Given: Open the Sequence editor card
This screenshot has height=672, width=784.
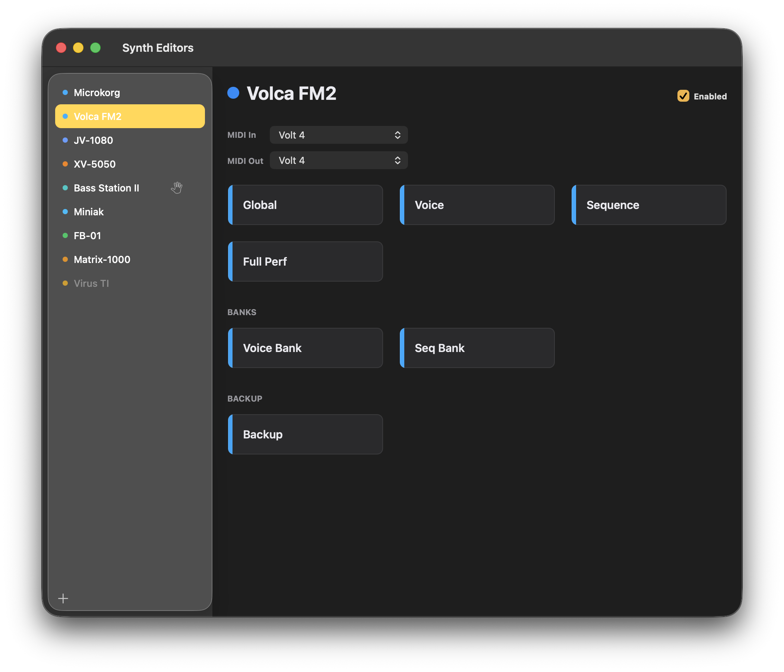Looking at the screenshot, I should click(x=649, y=205).
